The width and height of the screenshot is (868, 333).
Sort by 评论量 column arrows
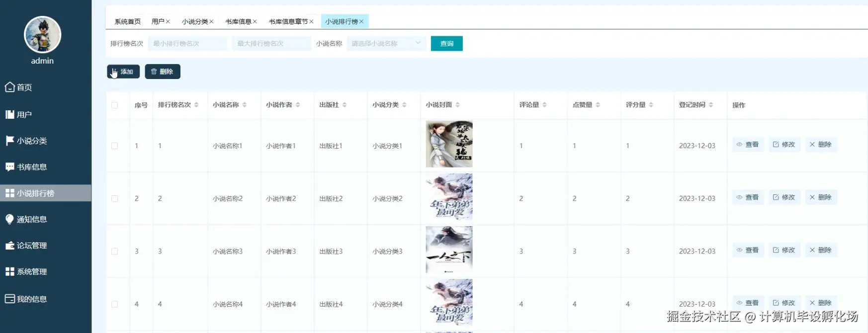click(544, 105)
